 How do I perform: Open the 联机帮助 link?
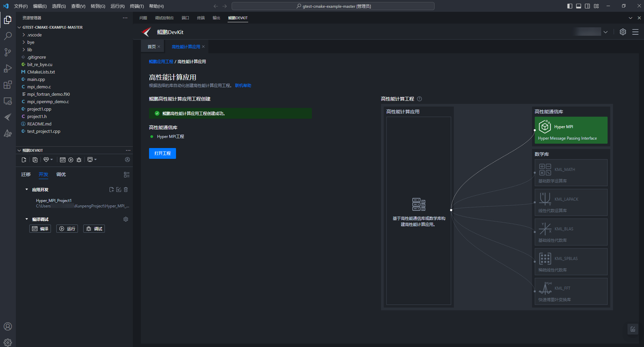(243, 86)
